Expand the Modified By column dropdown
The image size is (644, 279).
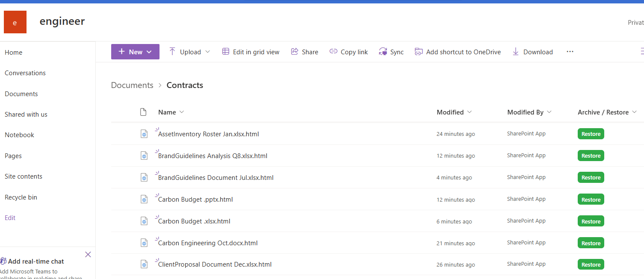[549, 112]
